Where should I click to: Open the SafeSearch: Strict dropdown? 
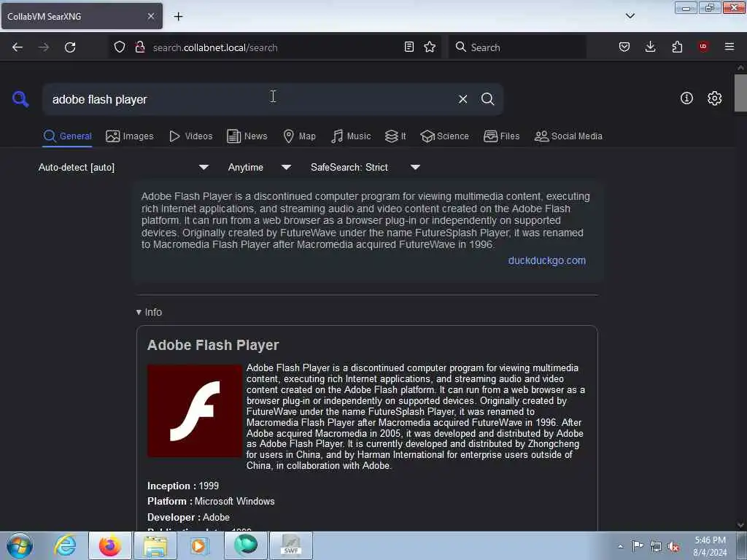pyautogui.click(x=365, y=167)
